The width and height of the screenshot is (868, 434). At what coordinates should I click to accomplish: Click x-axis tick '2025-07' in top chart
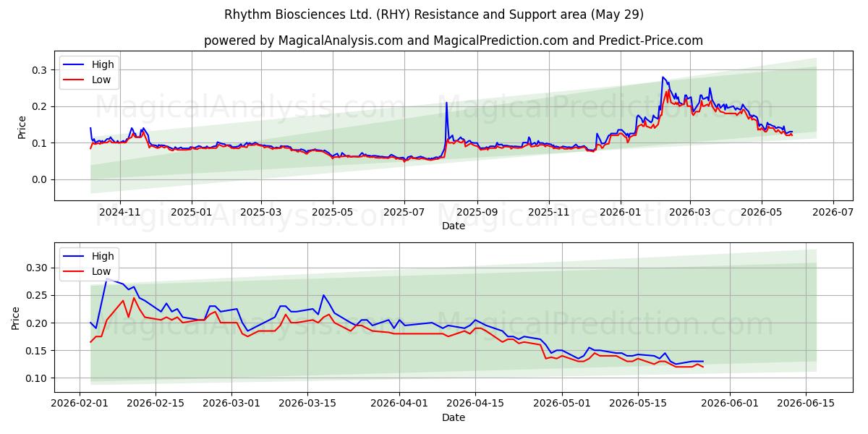pos(404,213)
